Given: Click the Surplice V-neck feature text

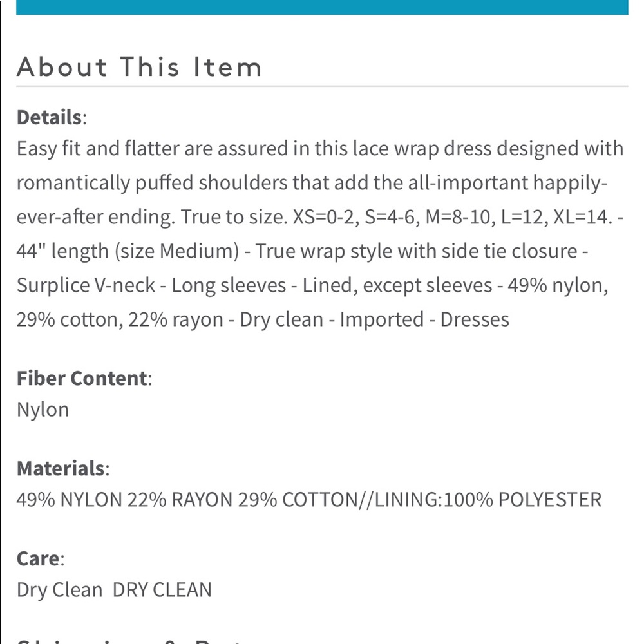Looking at the screenshot, I should click(x=86, y=285).
